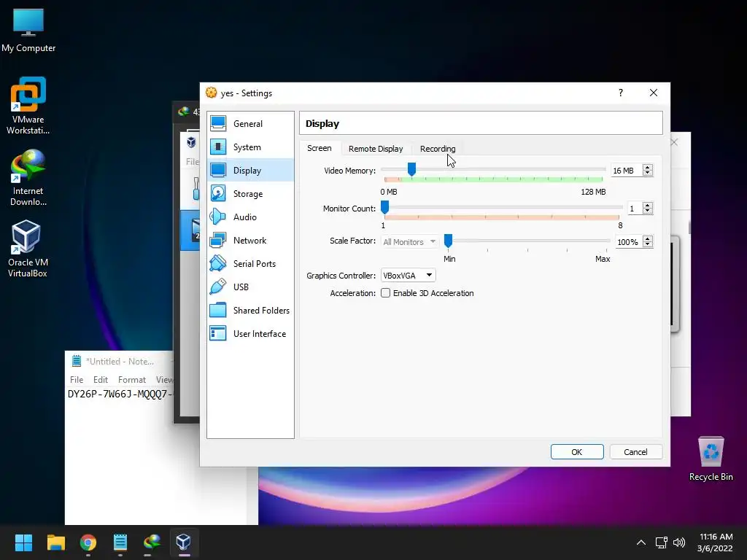747x560 pixels.
Task: Open the Graphics Controller dropdown
Action: 409,275
